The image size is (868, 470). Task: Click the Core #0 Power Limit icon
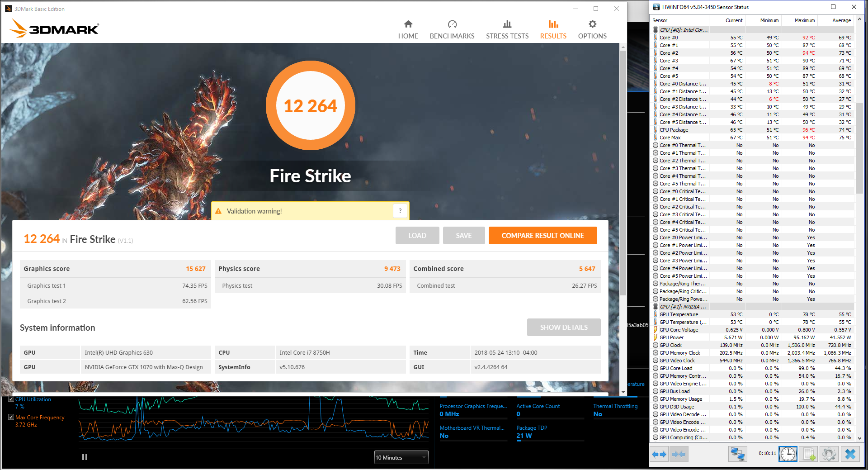point(656,237)
